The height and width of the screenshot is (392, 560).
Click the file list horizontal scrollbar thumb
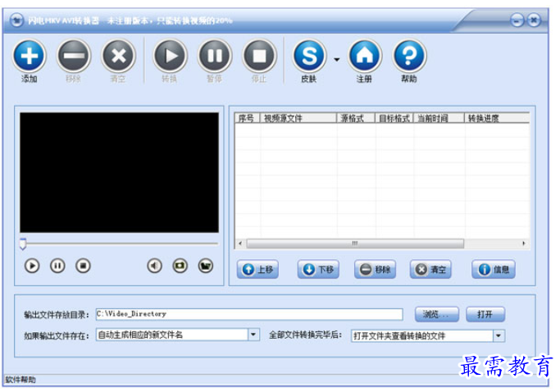tap(355, 244)
